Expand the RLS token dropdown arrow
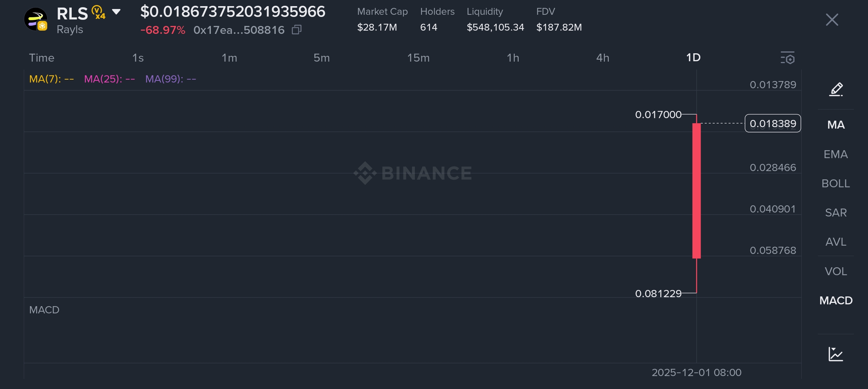 [116, 12]
